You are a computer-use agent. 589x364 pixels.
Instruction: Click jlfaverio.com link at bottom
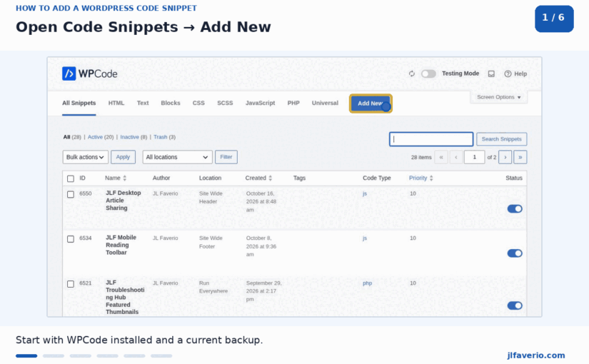536,355
